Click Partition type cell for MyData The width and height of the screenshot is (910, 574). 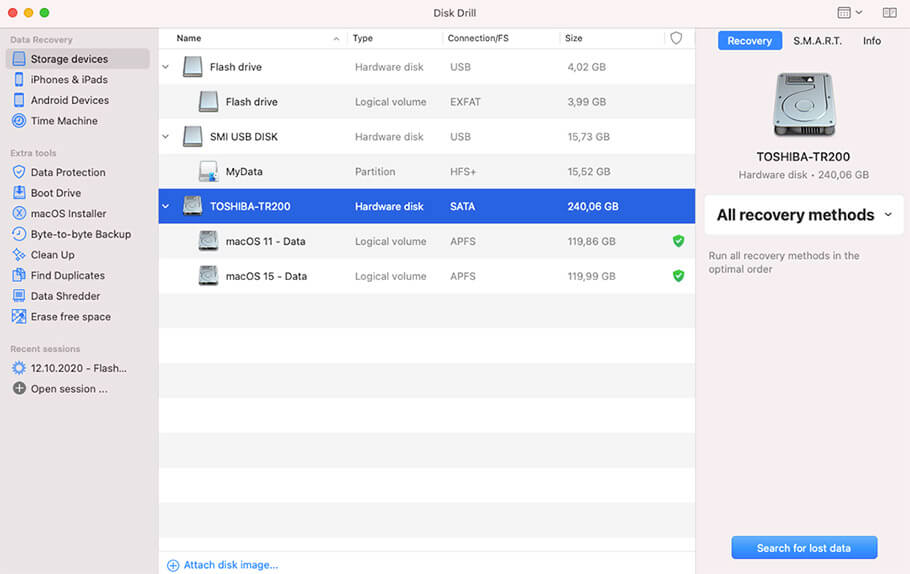[375, 171]
